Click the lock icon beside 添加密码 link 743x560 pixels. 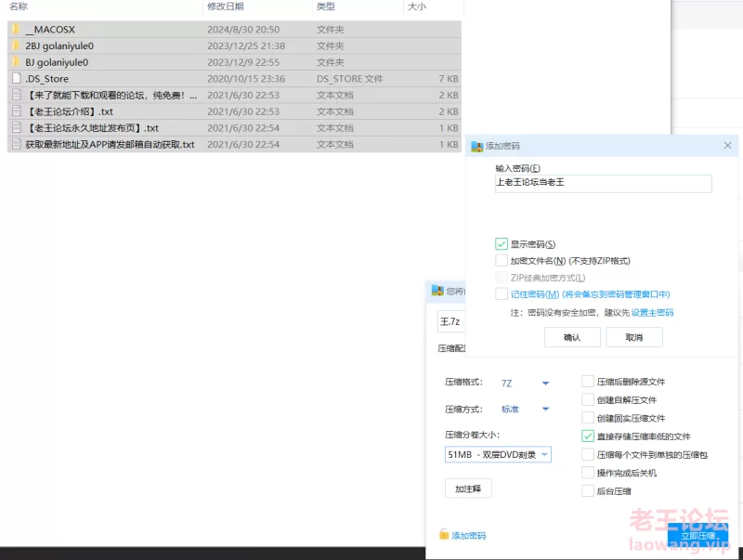click(444, 534)
